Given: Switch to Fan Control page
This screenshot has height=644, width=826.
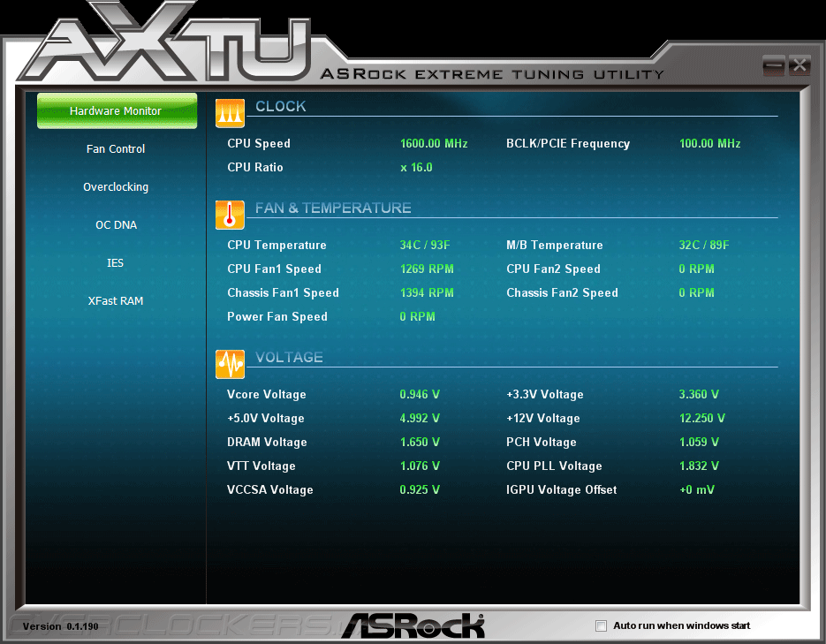Looking at the screenshot, I should coord(116,149).
